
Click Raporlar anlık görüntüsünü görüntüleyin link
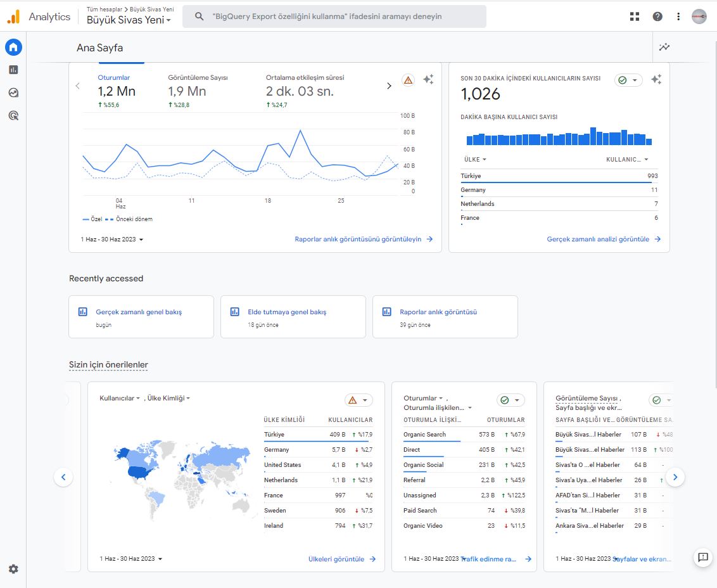[x=363, y=240]
